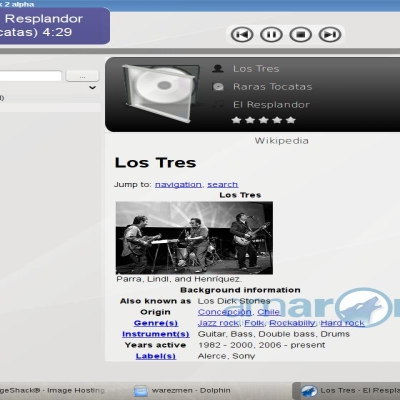The width and height of the screenshot is (400, 400).
Task: Expand the chevron dropdown in the left panel
Action: pyautogui.click(x=93, y=88)
